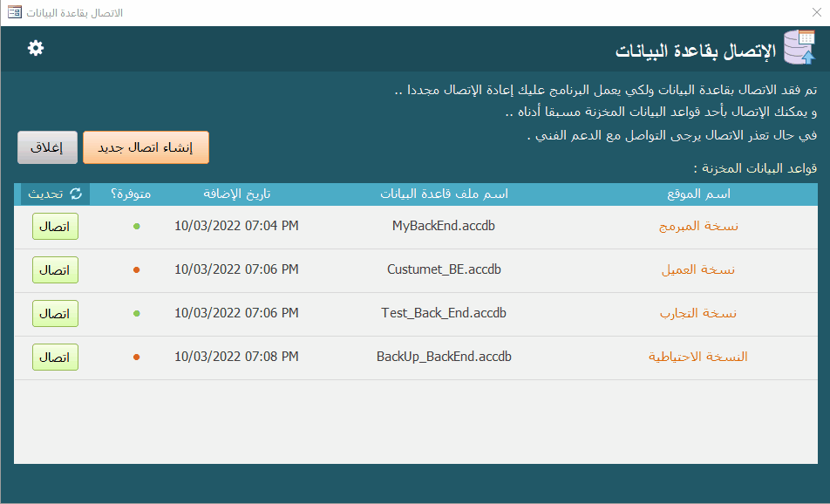Click the green status dot for Test_Back_End.accdb

point(136,314)
